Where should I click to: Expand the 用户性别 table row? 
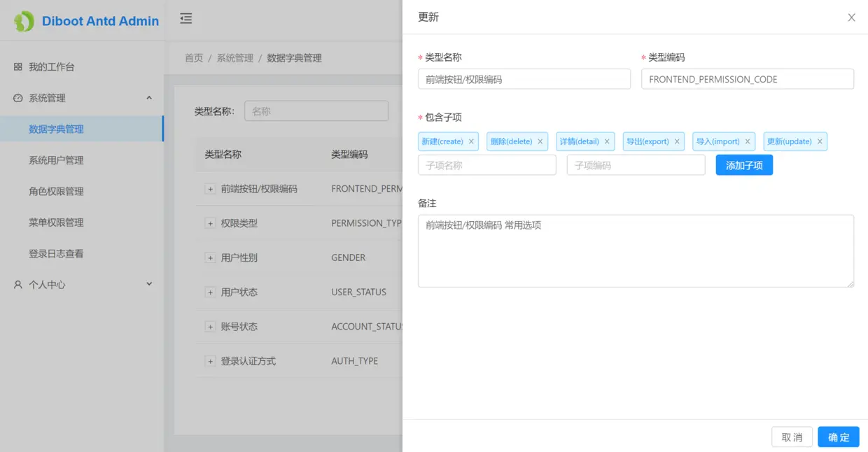[x=210, y=257]
